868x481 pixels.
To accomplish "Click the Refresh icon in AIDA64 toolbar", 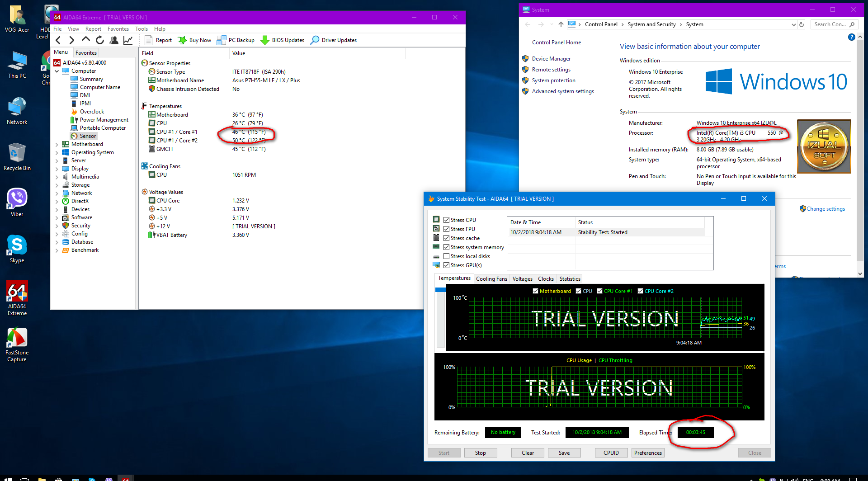I will pos(100,40).
